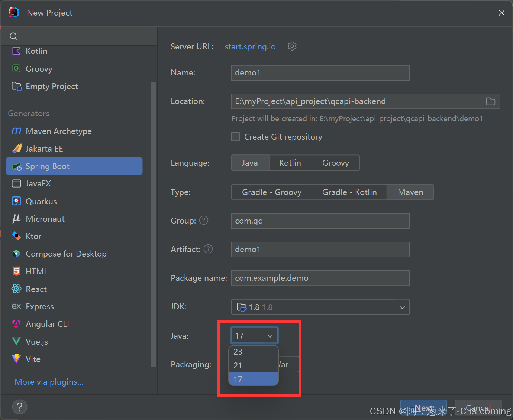
Task: Click the Jakarta EE icon
Action: [x=17, y=149]
